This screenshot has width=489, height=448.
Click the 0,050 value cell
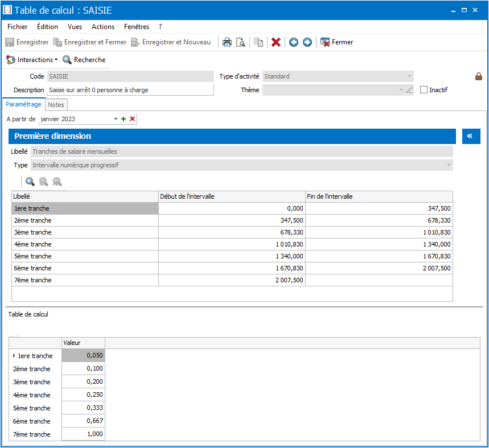pos(83,355)
